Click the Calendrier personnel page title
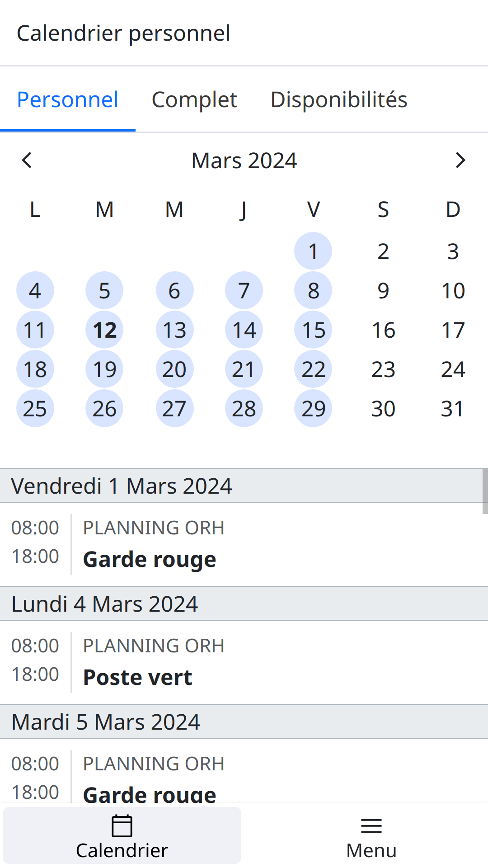Image resolution: width=488 pixels, height=868 pixels. (x=123, y=33)
